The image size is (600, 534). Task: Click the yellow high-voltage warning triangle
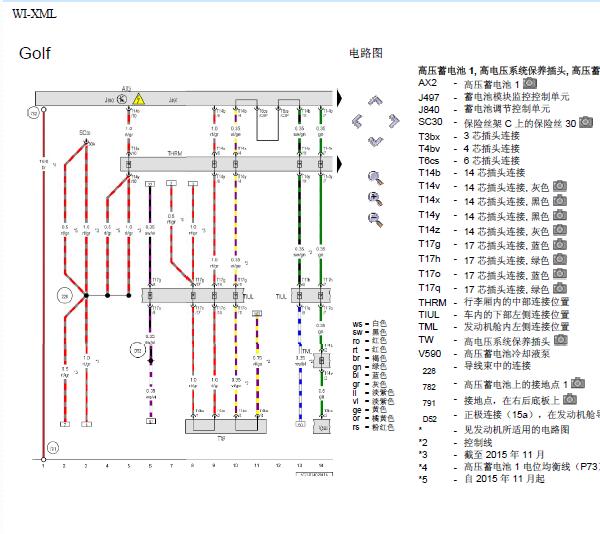[x=139, y=99]
